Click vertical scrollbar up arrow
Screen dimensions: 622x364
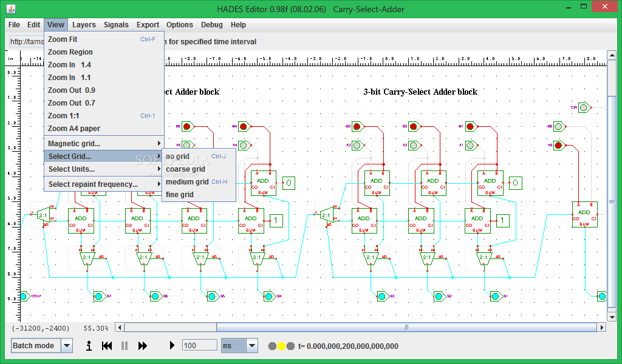pyautogui.click(x=612, y=55)
